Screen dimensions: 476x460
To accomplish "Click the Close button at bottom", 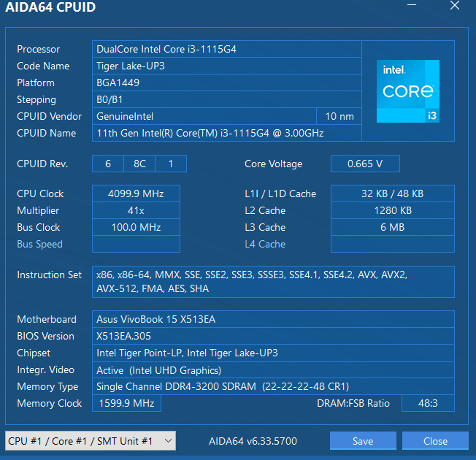I will click(435, 440).
